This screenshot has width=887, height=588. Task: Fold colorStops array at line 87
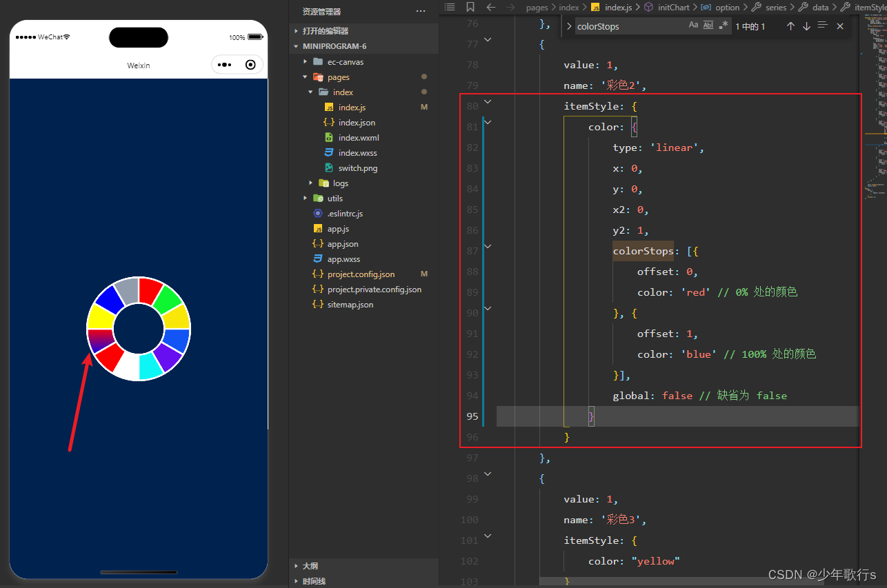coord(488,246)
